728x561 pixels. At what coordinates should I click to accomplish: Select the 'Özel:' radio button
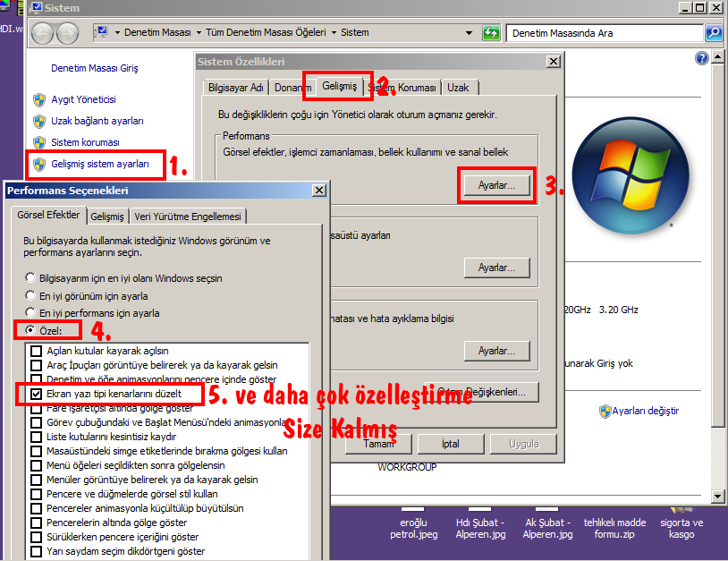[30, 330]
